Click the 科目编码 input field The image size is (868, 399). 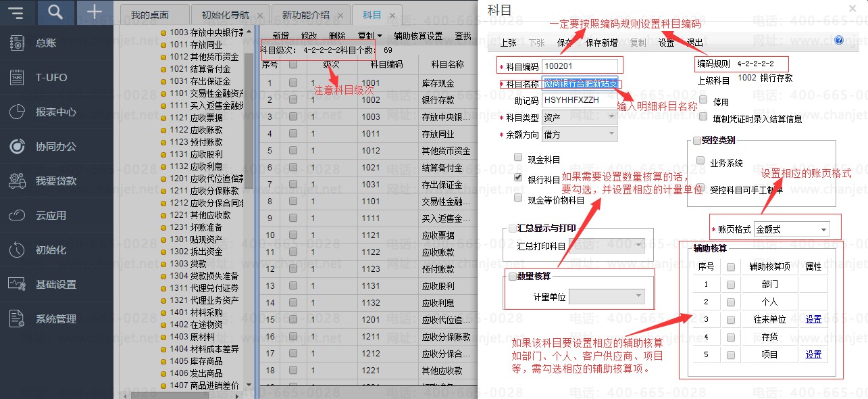(x=580, y=66)
